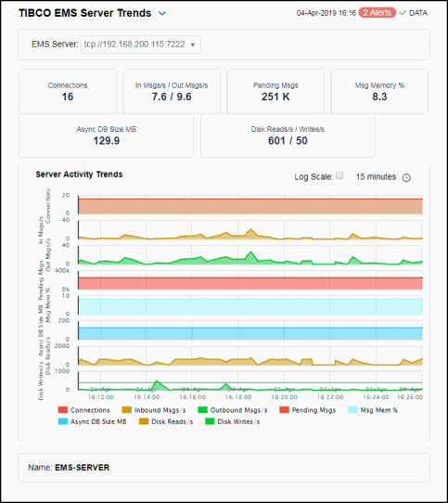Open the time range clock icon
The height and width of the screenshot is (503, 448).
click(x=406, y=177)
